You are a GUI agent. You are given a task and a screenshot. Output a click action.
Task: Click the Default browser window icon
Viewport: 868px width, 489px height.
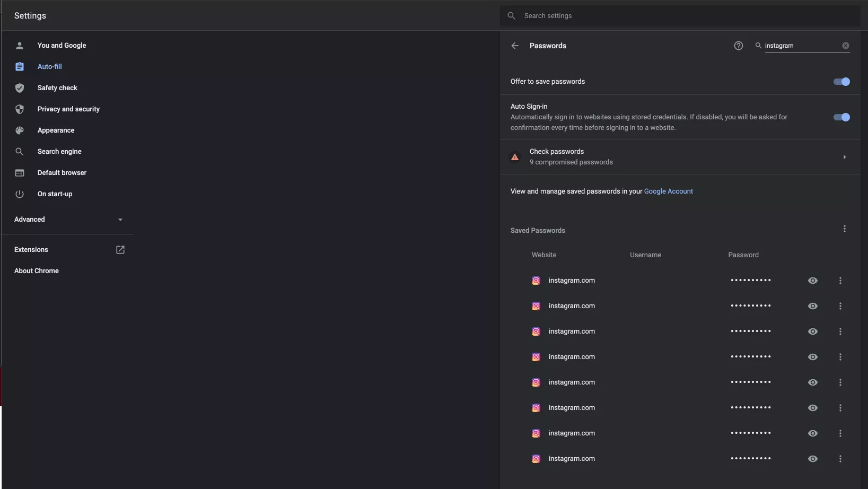pos(20,173)
